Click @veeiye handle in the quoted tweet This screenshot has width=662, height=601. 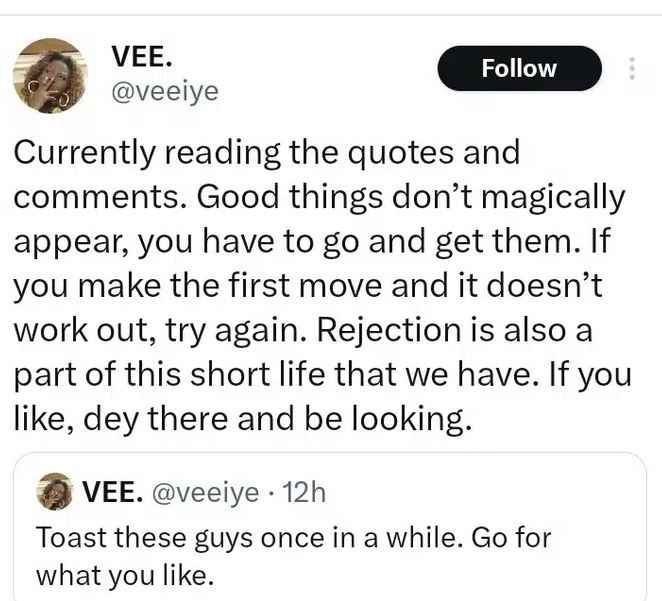206,493
